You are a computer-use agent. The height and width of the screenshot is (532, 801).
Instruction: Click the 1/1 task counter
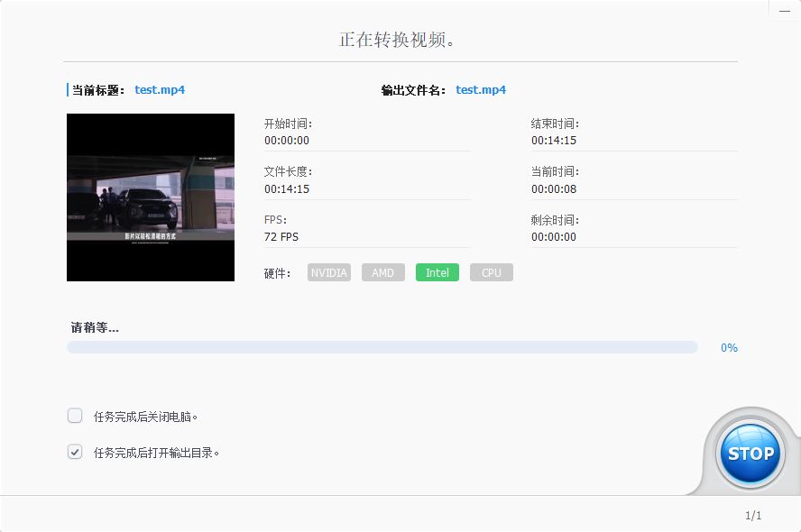753,515
